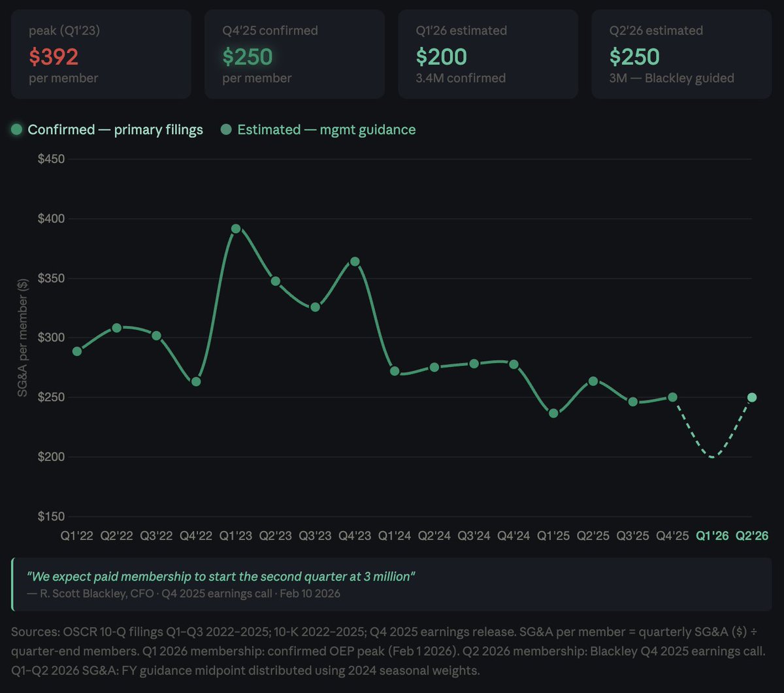Click the Q1'26 x-axis label

coord(712,536)
